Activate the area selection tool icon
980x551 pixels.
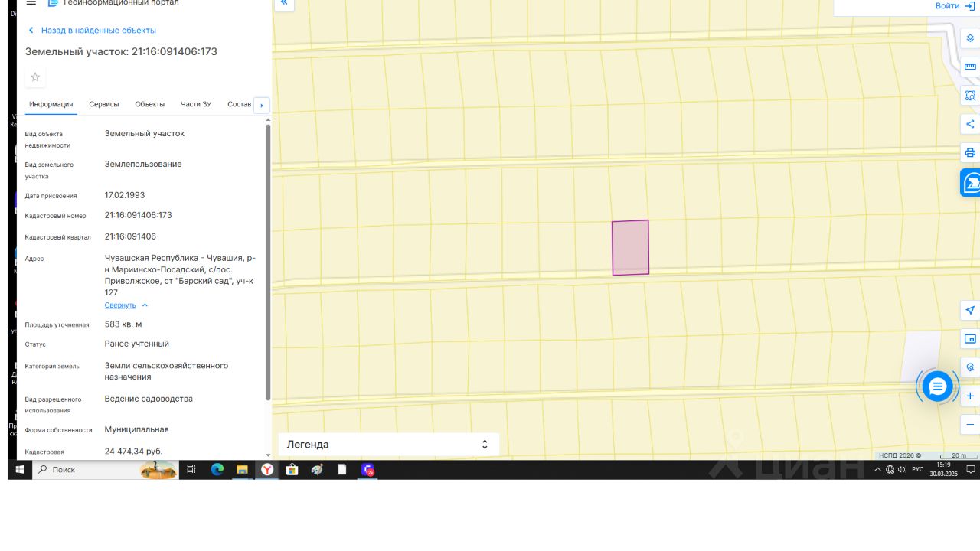click(970, 96)
